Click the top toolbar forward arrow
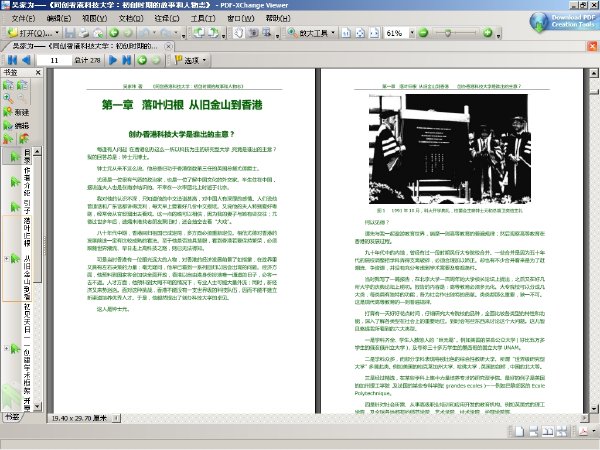 pyautogui.click(x=128, y=33)
